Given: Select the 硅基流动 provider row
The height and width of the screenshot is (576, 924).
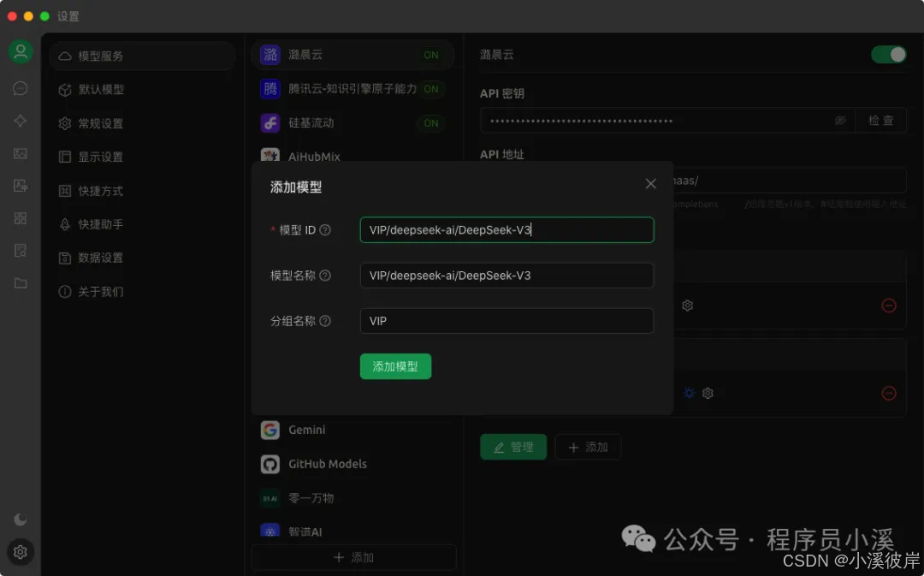Looking at the screenshot, I should (x=352, y=123).
